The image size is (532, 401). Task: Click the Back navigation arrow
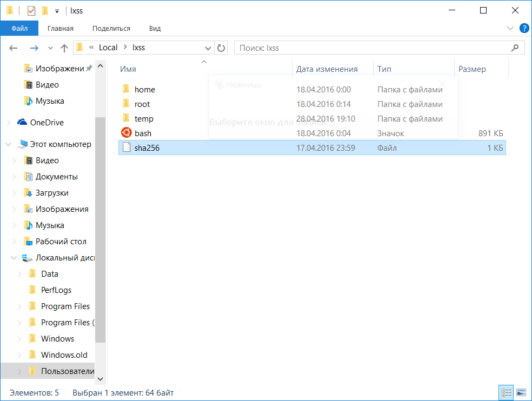click(14, 48)
